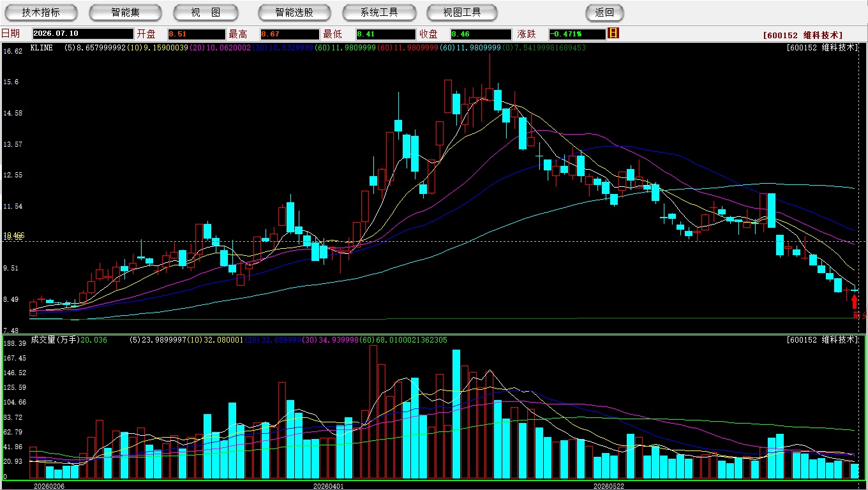Click the 16.62 price axis label
Viewport: 868px width, 490px height.
[13, 51]
